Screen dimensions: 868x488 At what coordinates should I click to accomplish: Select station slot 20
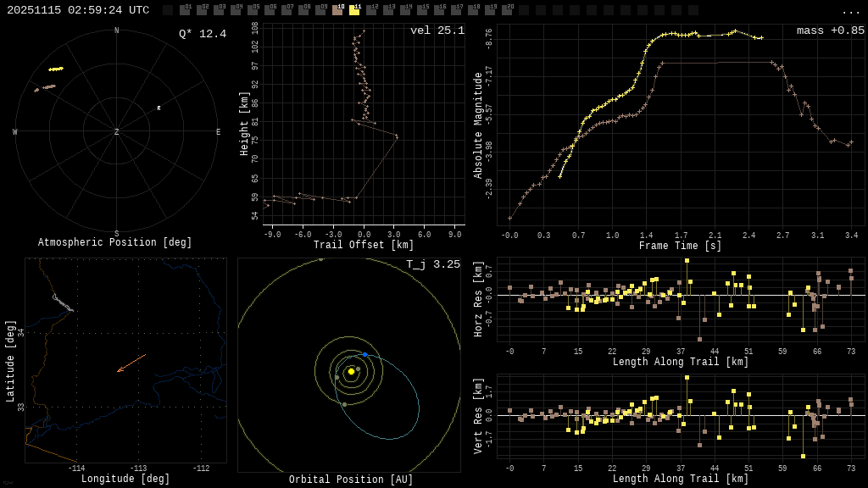click(x=507, y=9)
